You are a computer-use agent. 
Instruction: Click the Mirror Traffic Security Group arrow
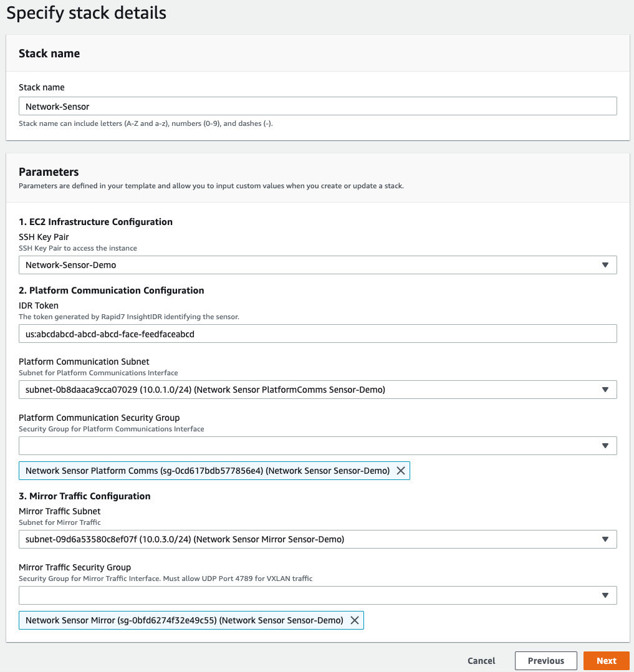[x=604, y=595]
